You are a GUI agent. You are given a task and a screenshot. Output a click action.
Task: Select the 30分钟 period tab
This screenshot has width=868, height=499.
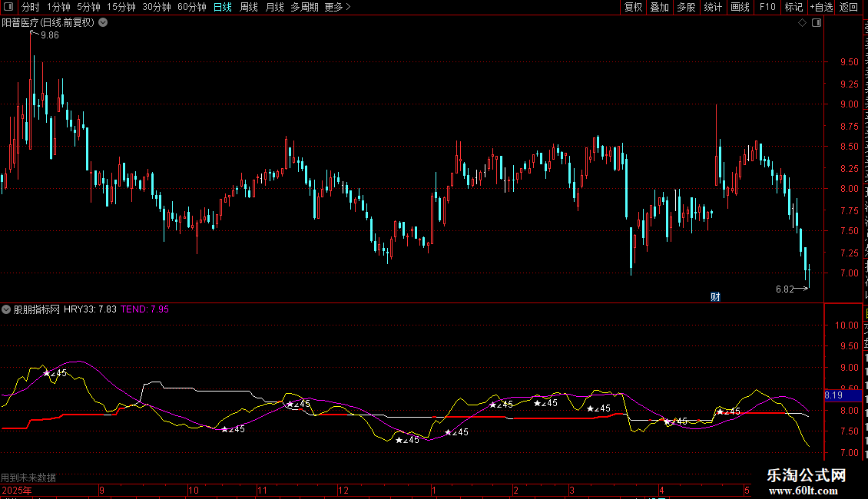click(x=157, y=7)
